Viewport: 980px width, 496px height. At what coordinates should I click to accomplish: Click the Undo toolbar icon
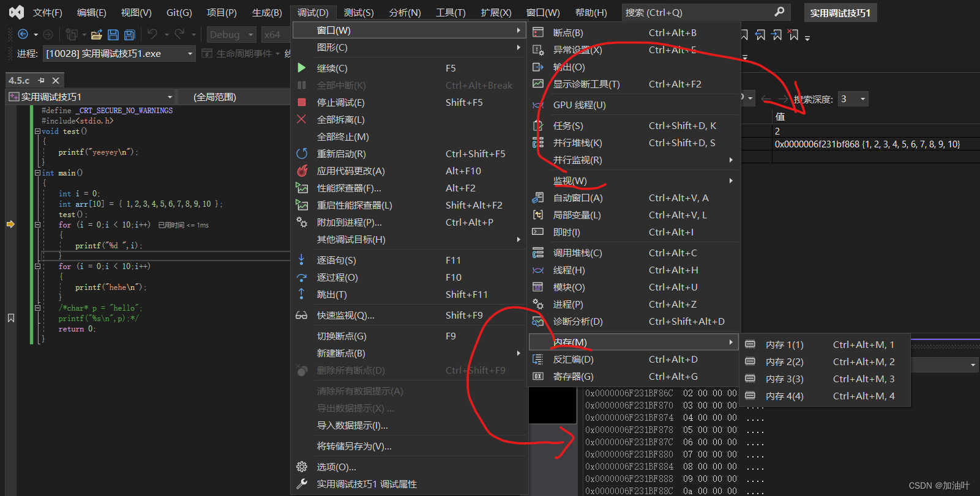152,35
